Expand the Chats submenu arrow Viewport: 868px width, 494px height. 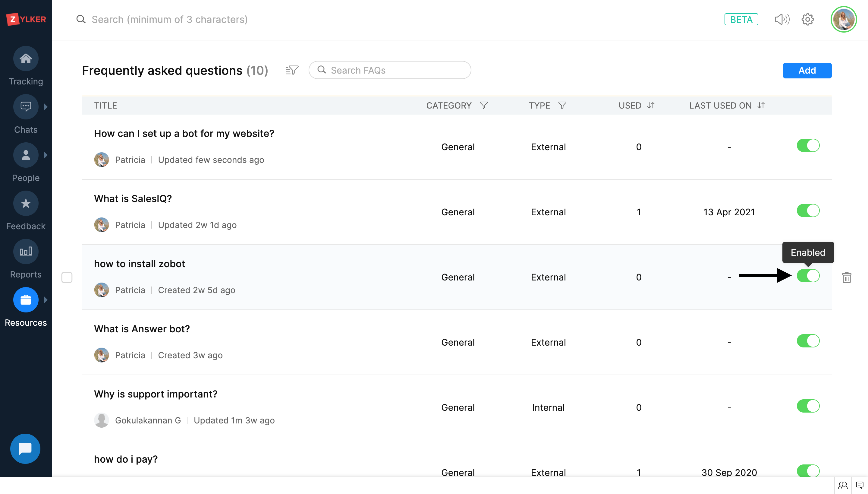(46, 107)
